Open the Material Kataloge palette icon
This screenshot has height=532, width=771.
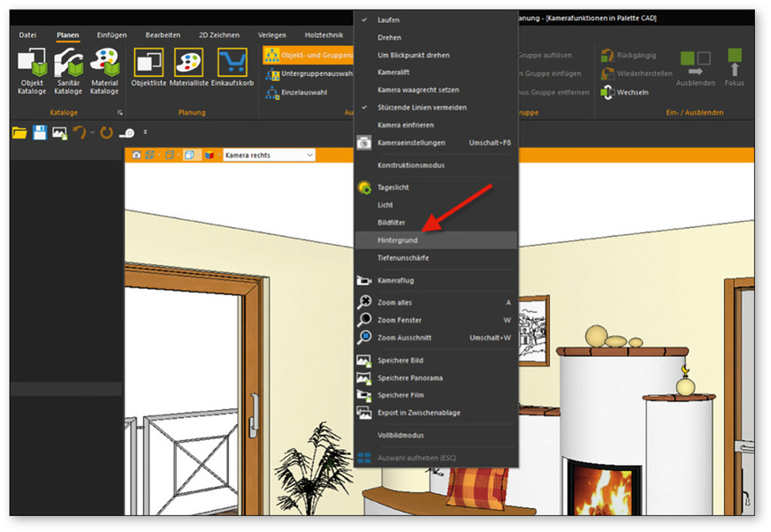(x=104, y=72)
